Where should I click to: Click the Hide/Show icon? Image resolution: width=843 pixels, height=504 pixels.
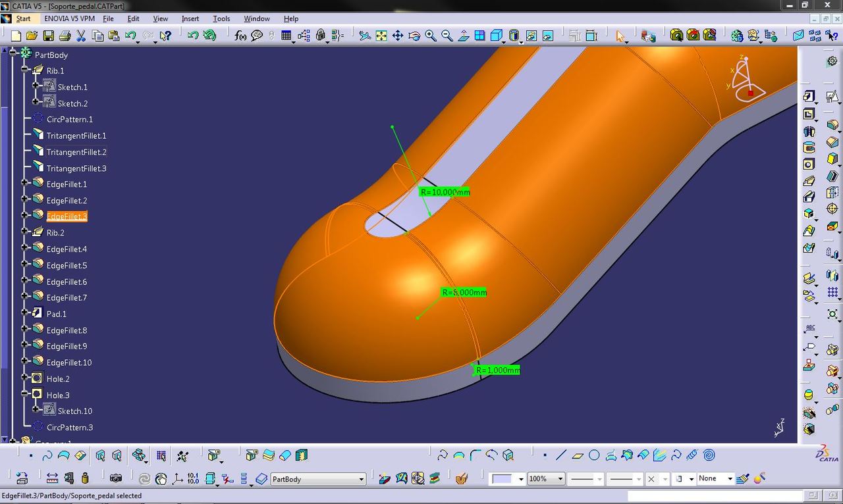point(531,36)
